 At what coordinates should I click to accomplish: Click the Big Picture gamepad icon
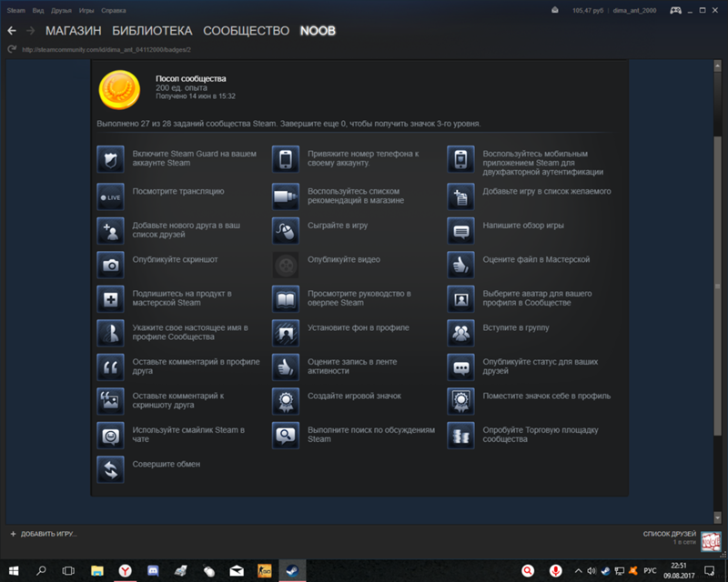(676, 10)
